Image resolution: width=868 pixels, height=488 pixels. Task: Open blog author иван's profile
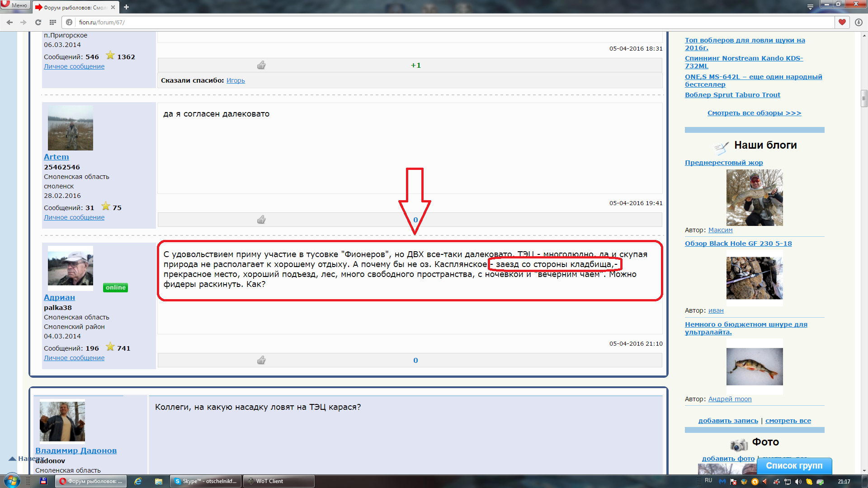(716, 310)
